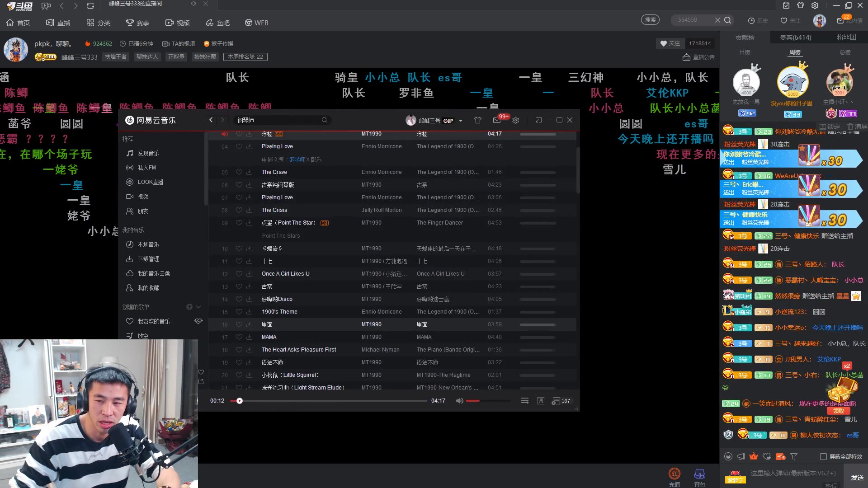Open the 充值 recharge icon

tap(674, 477)
